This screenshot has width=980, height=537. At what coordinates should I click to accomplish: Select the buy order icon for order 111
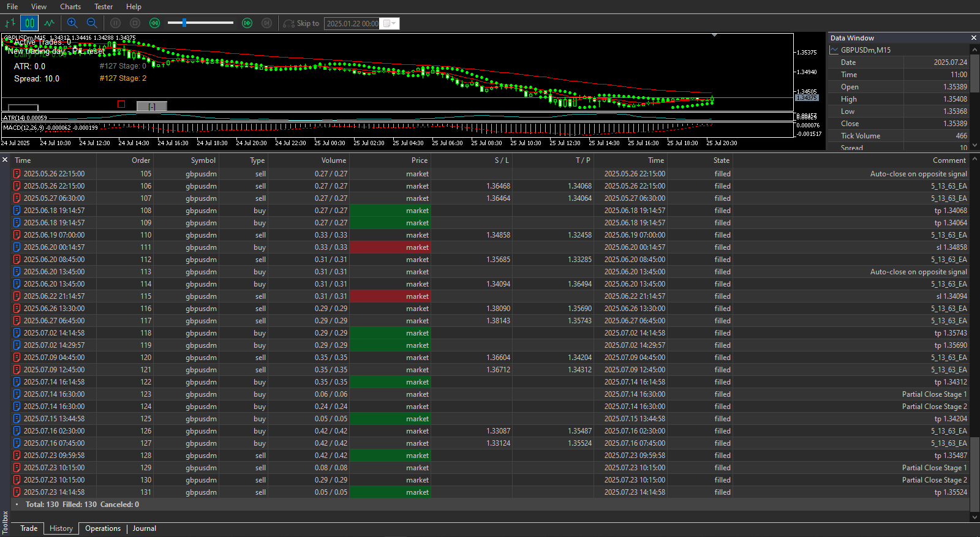17,247
